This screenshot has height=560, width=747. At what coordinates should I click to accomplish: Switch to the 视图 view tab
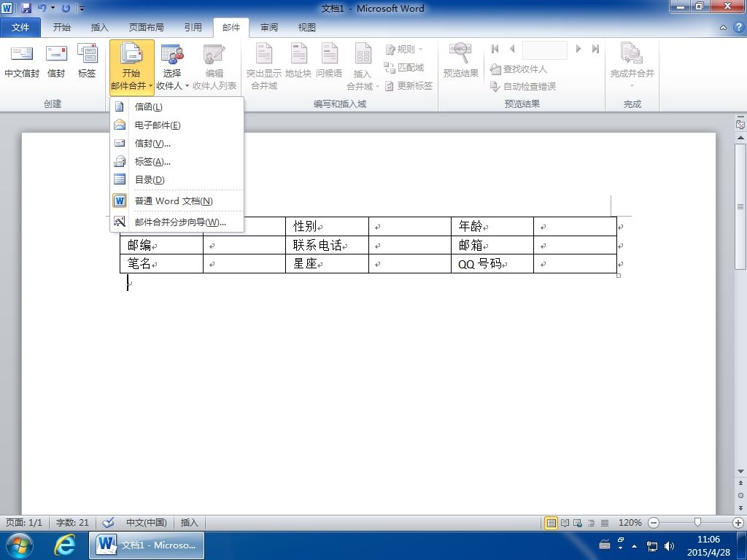tap(307, 28)
